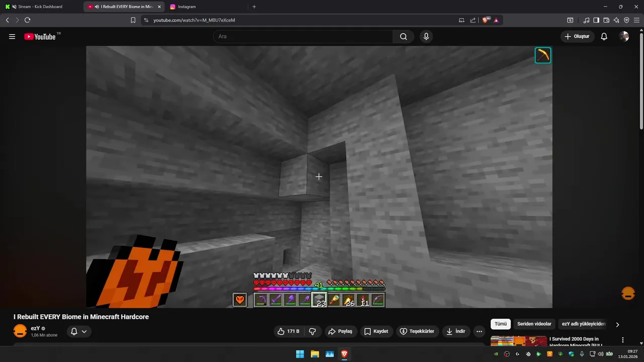
Task: Click the 'Oluştur' create button
Action: 577,37
